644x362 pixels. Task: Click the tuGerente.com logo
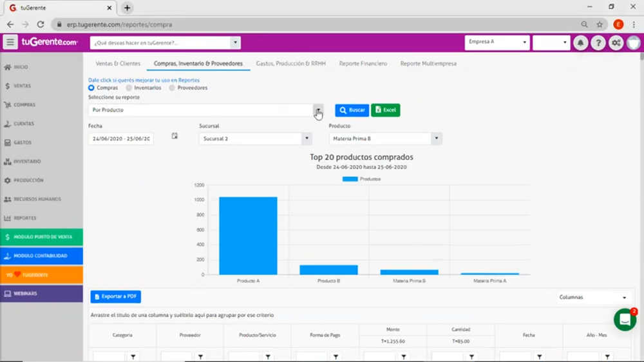[50, 42]
